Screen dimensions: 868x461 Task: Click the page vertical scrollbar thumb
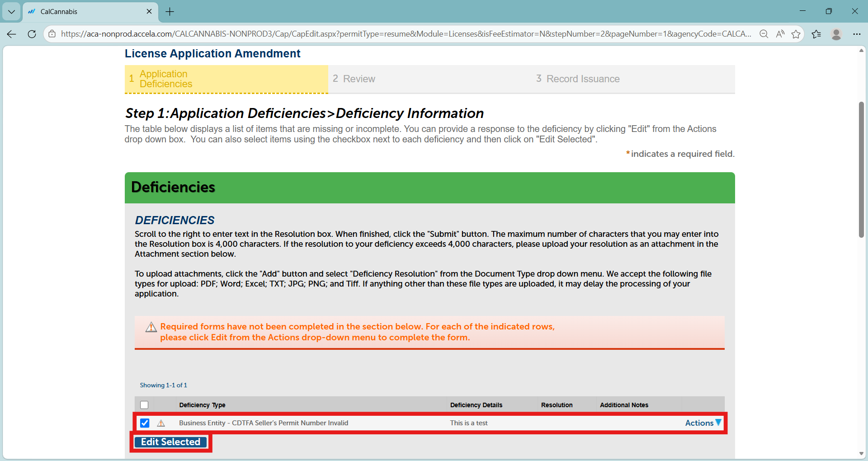[862, 169]
